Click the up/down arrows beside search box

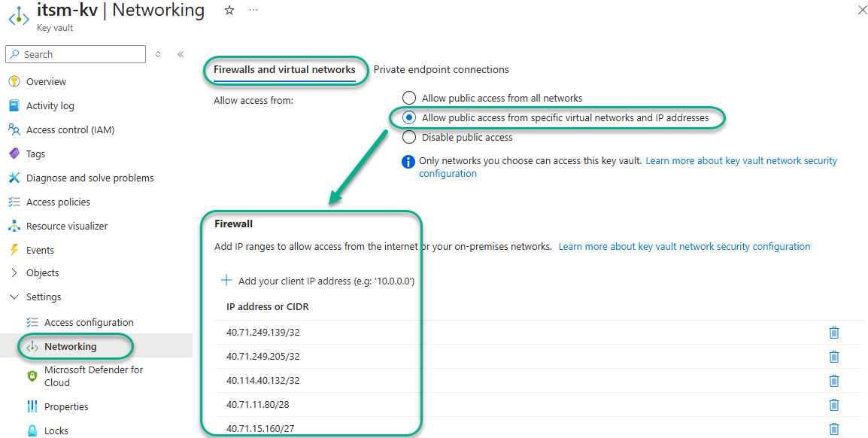point(158,54)
